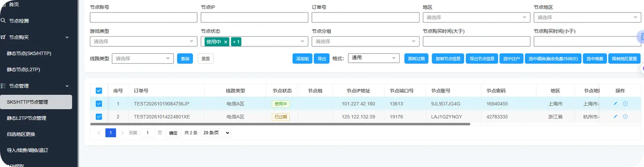Viewport: 644px width, 167px height.
Task: Click the 限制地区重置 button
Action: [625, 59]
